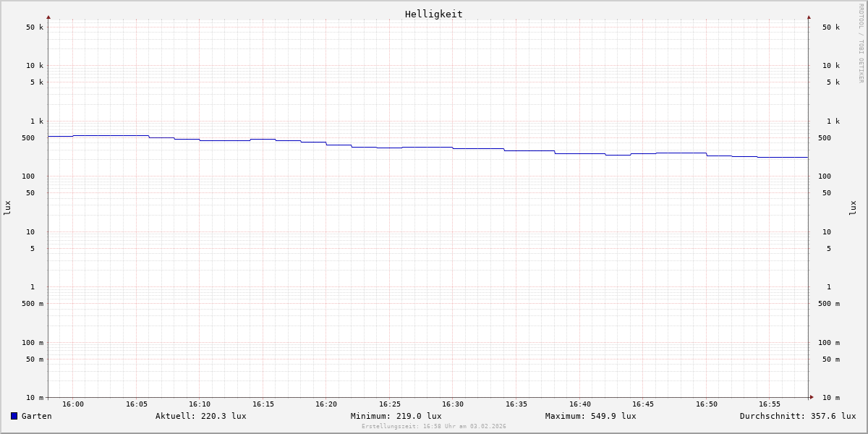
Task: Click the 16:00 time axis label
Action: (x=72, y=404)
